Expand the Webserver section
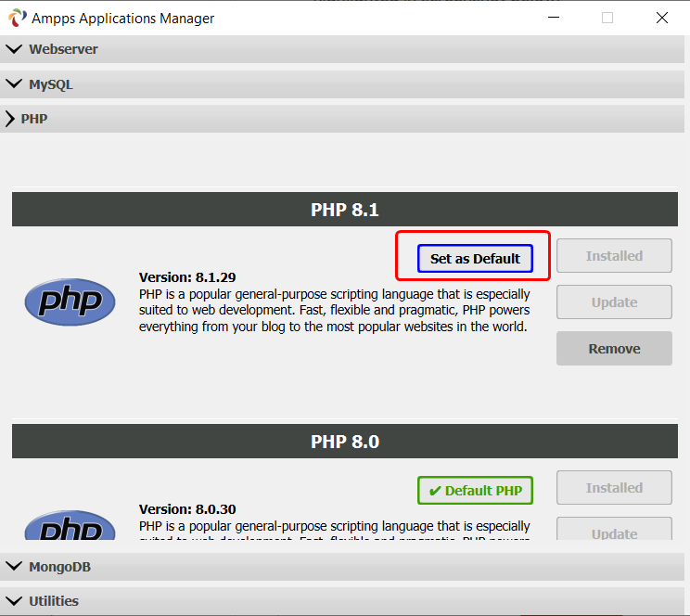This screenshot has width=690, height=616. pos(342,49)
